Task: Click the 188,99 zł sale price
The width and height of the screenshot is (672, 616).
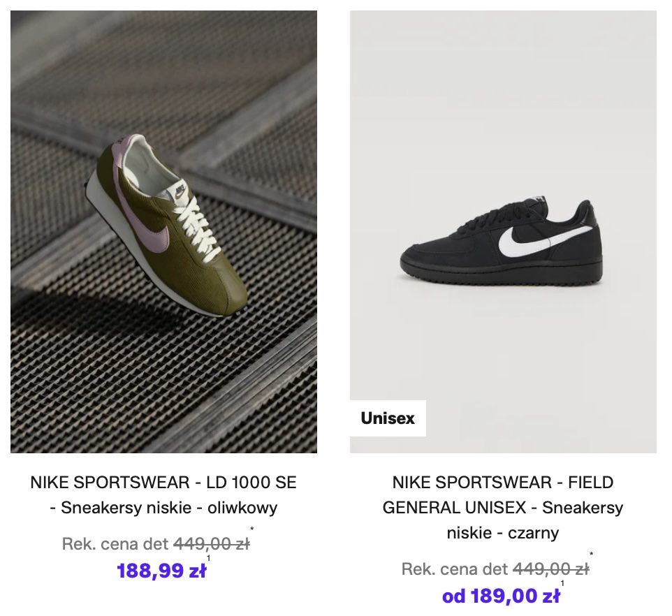Action: click(x=161, y=571)
